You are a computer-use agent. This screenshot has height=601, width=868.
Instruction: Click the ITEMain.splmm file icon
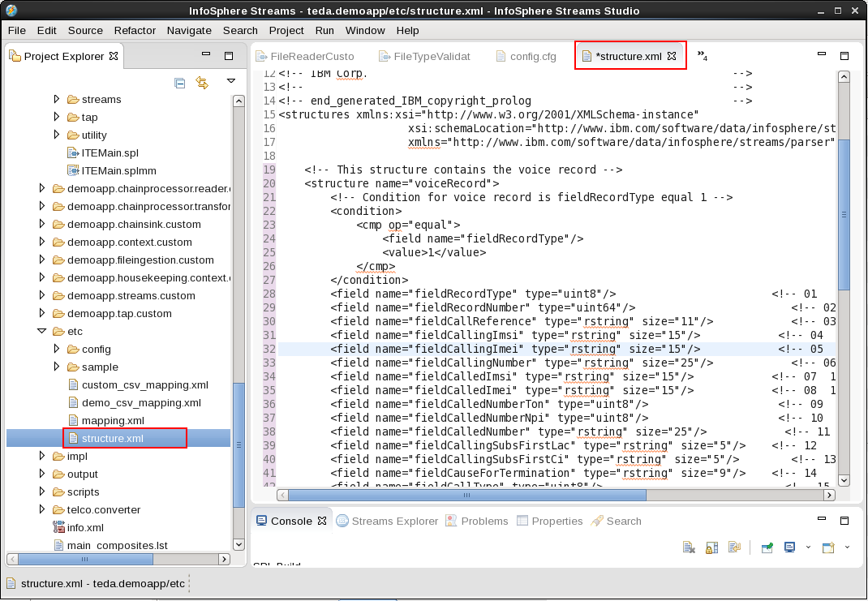point(73,170)
